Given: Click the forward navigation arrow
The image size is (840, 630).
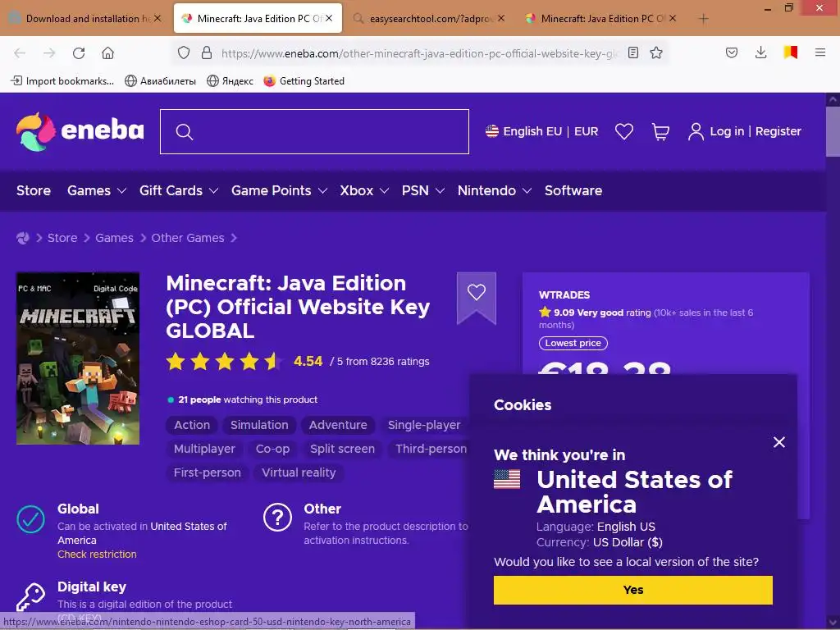Looking at the screenshot, I should tap(49, 53).
